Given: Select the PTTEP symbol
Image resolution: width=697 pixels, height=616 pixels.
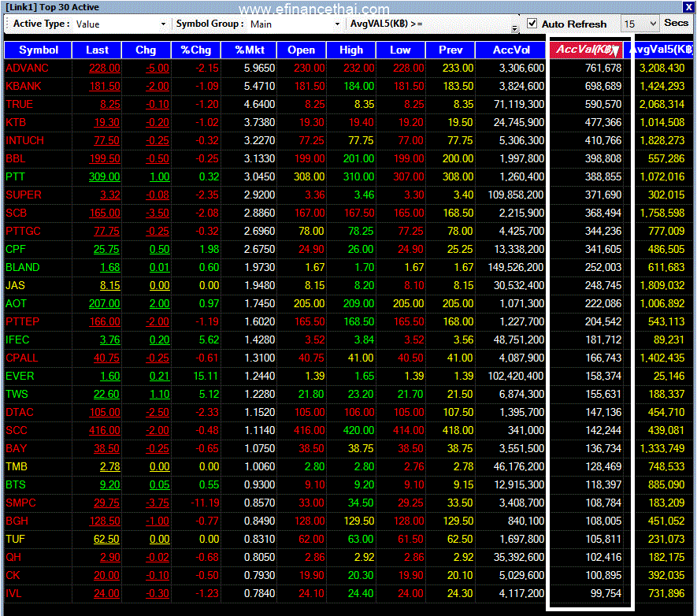Looking at the screenshot, I should coord(23,321).
